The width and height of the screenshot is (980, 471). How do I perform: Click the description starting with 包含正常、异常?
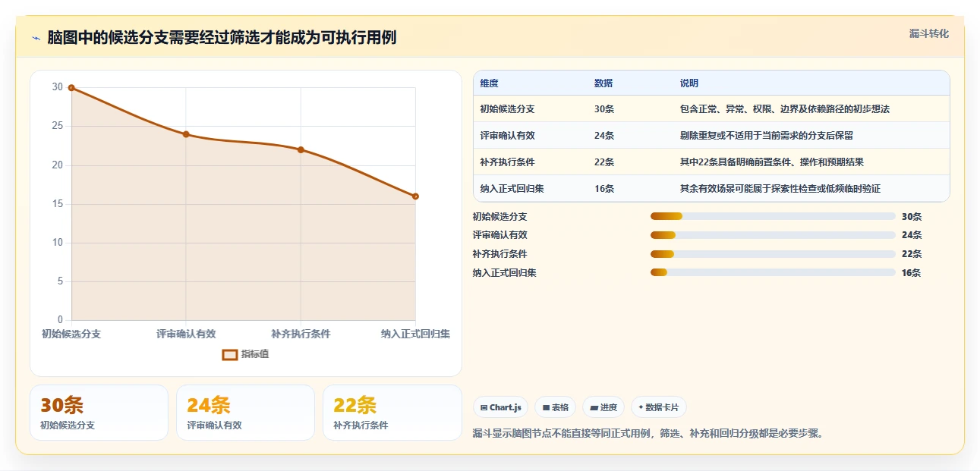[x=785, y=109]
